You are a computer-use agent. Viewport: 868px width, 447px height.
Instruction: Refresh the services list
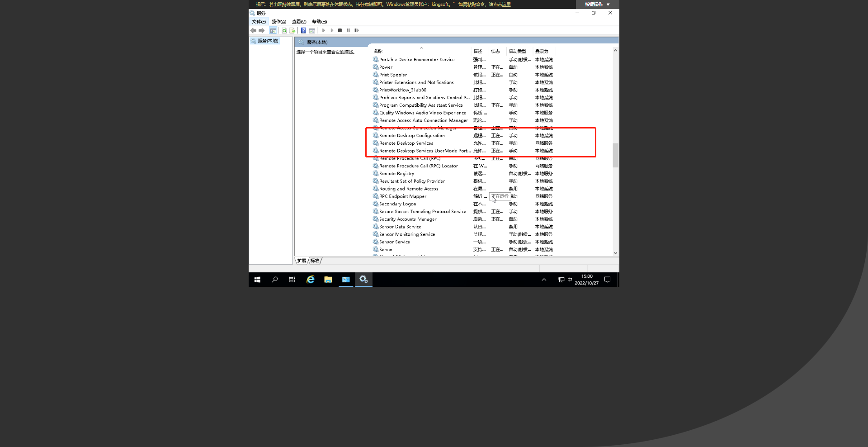pos(284,30)
